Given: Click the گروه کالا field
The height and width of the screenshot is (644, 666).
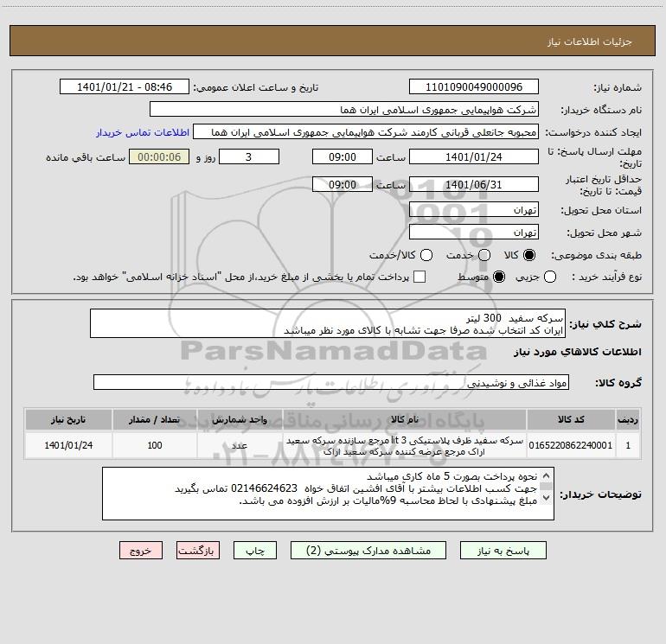Looking at the screenshot, I should (x=331, y=382).
